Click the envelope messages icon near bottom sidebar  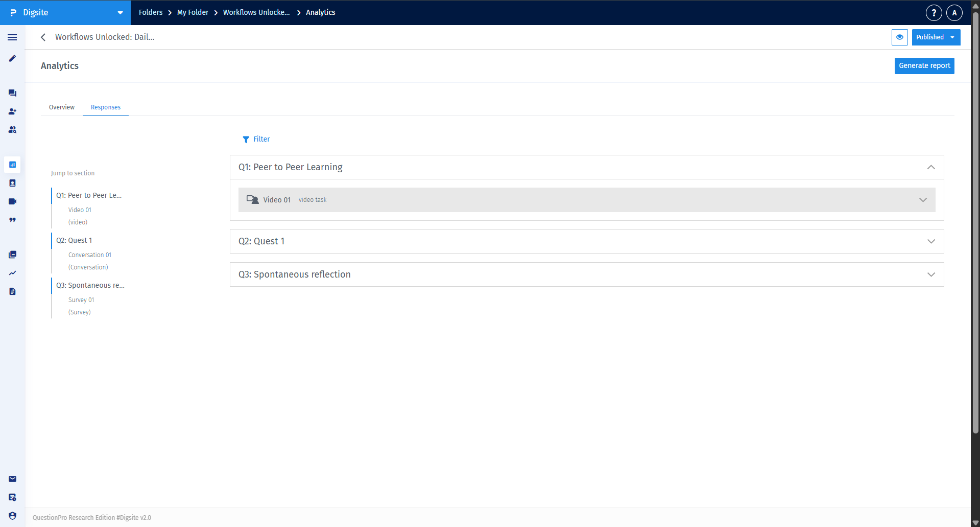tap(12, 479)
